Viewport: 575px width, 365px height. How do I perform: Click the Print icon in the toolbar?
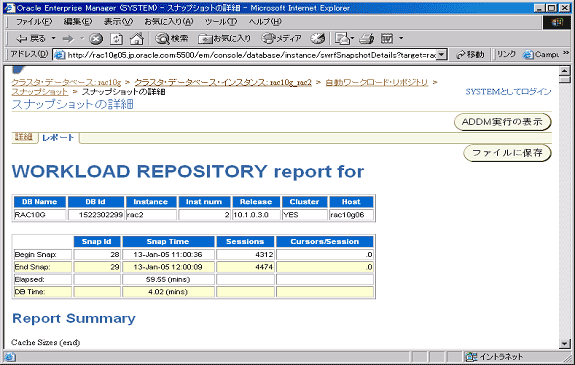pos(366,39)
